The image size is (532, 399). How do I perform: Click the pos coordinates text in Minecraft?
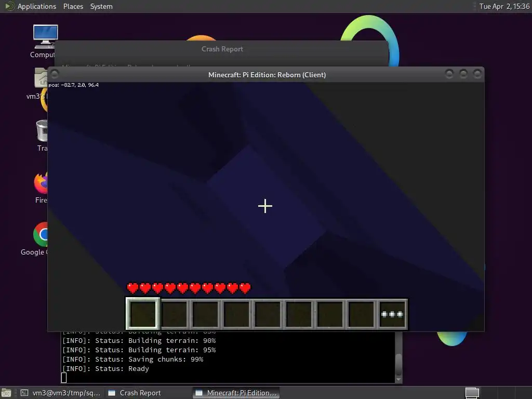[x=73, y=85]
